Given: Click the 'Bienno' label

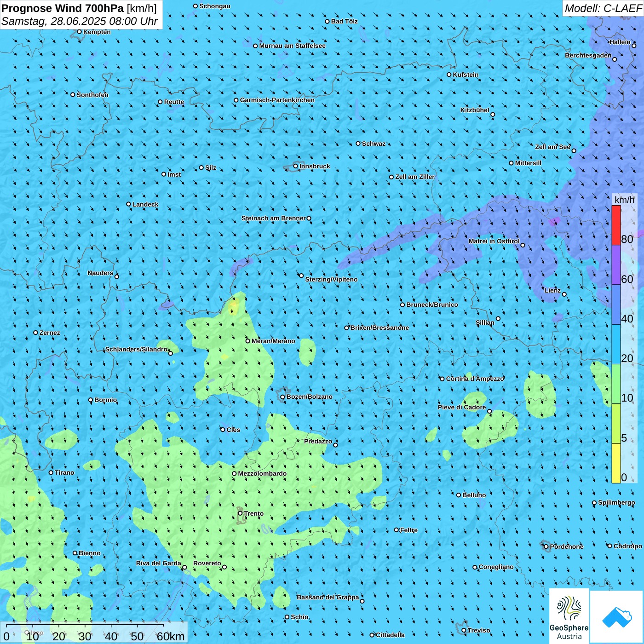Looking at the screenshot, I should tap(90, 553).
